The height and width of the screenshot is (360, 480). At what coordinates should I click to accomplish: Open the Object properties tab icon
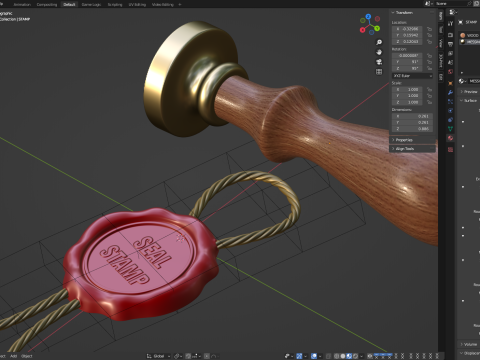click(x=450, y=83)
